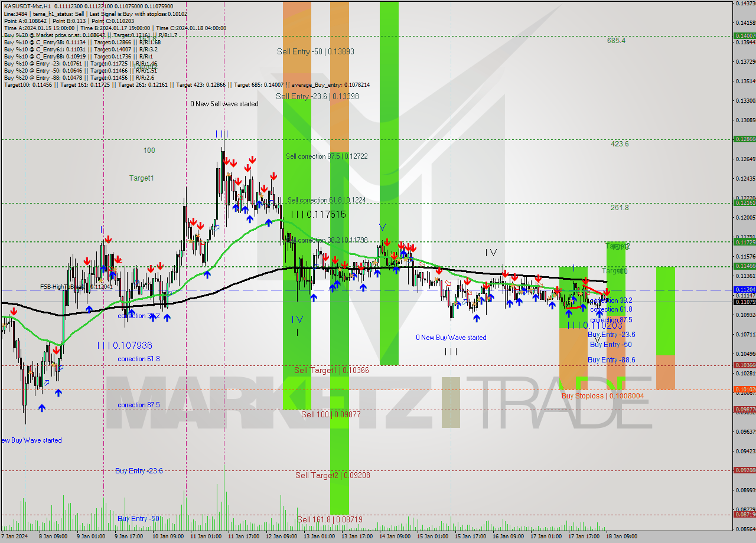The height and width of the screenshot is (543, 756).
Task: Click the '423.6' Fibonacci level label
Action: pyautogui.click(x=620, y=144)
